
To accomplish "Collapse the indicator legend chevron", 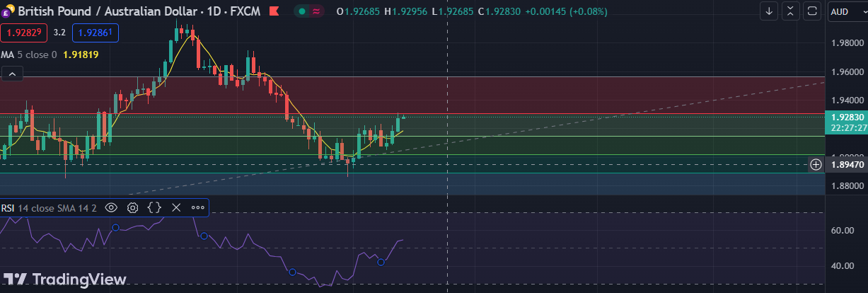I will (x=12, y=74).
